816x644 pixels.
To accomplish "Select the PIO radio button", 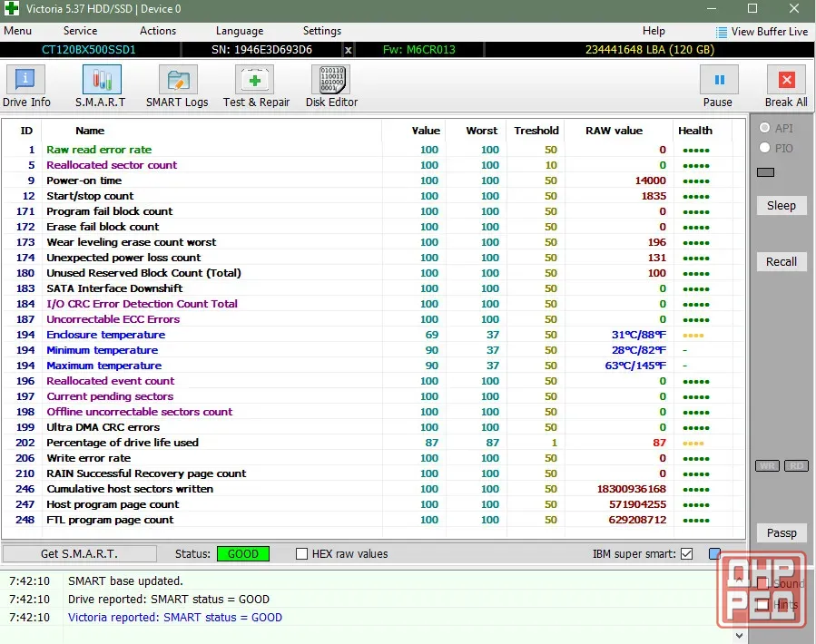I will [x=764, y=148].
